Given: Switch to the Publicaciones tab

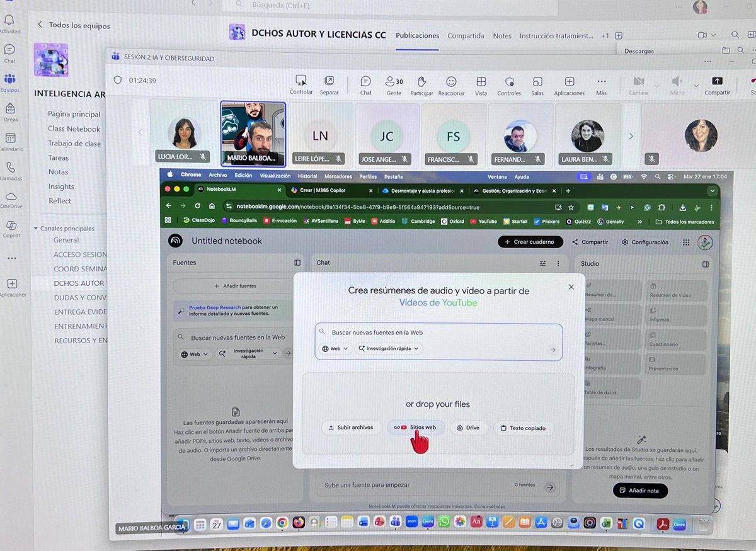Looking at the screenshot, I should click(x=417, y=36).
